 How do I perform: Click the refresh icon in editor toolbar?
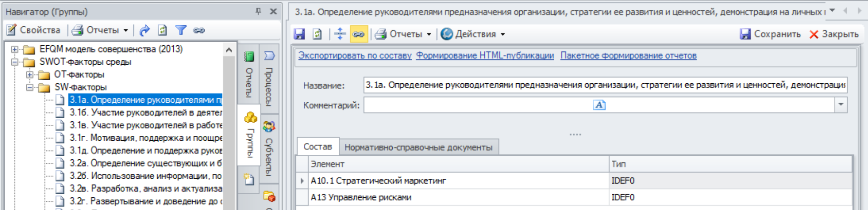click(317, 34)
